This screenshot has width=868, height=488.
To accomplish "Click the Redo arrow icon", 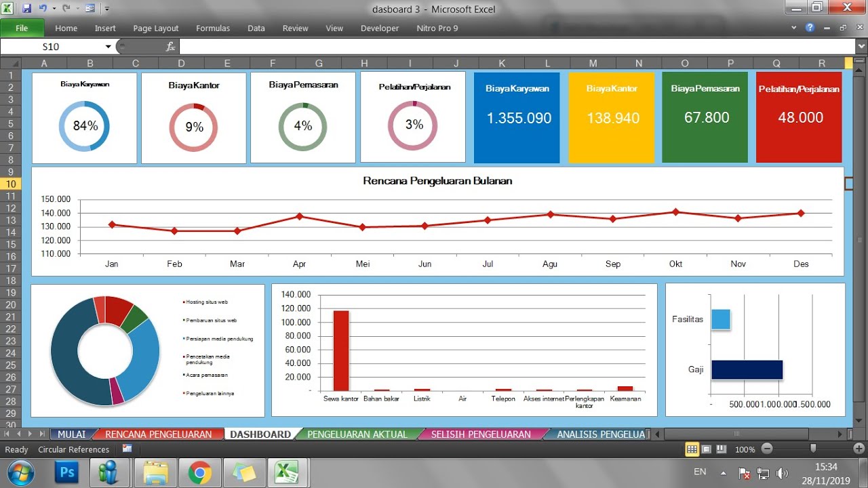I will pyautogui.click(x=66, y=9).
